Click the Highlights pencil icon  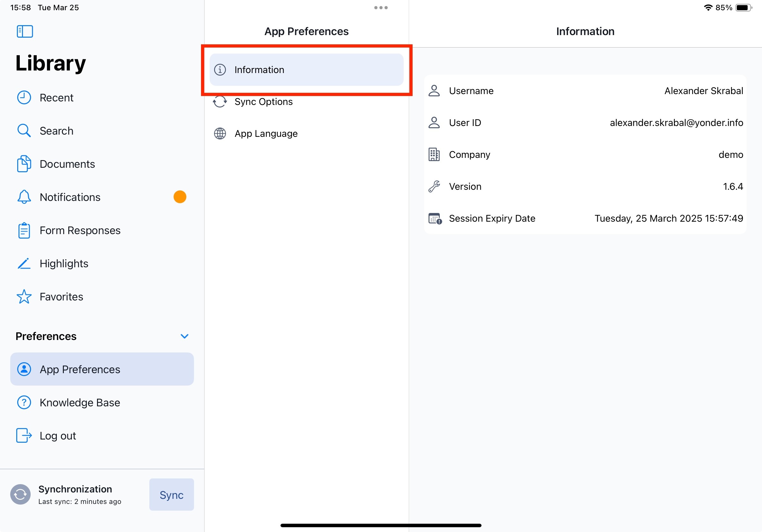tap(24, 264)
